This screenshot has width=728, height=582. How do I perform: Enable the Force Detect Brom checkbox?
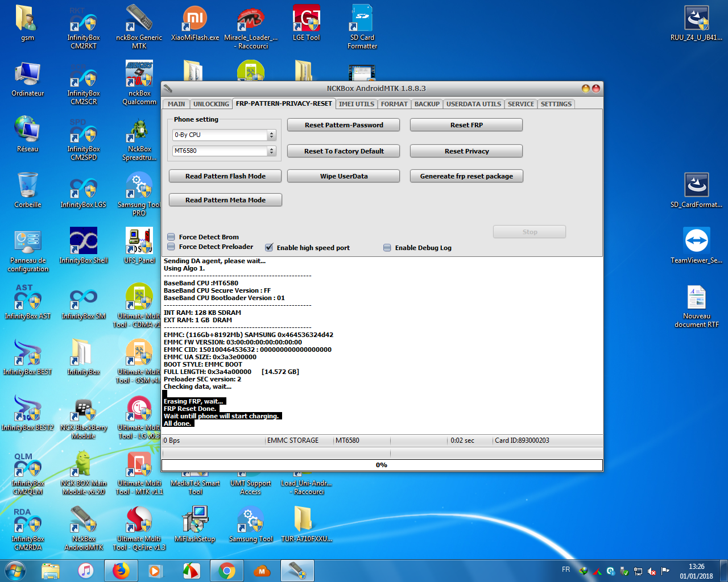pyautogui.click(x=171, y=237)
